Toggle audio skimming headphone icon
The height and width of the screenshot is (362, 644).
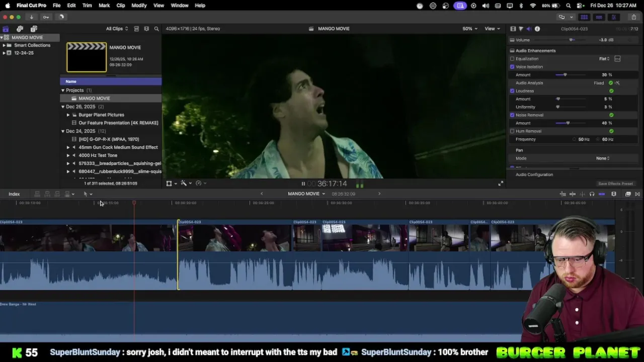(x=592, y=194)
